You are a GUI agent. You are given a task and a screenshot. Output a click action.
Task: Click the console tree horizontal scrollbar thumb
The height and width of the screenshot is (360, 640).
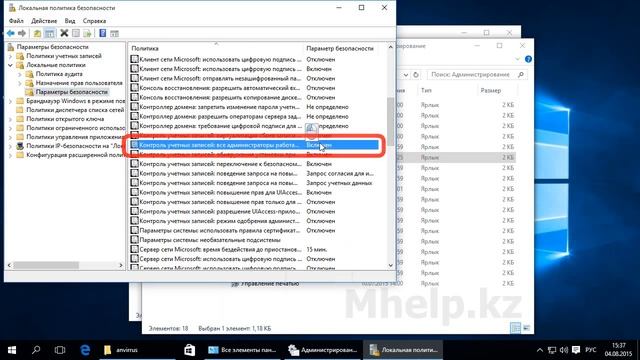(x=46, y=265)
